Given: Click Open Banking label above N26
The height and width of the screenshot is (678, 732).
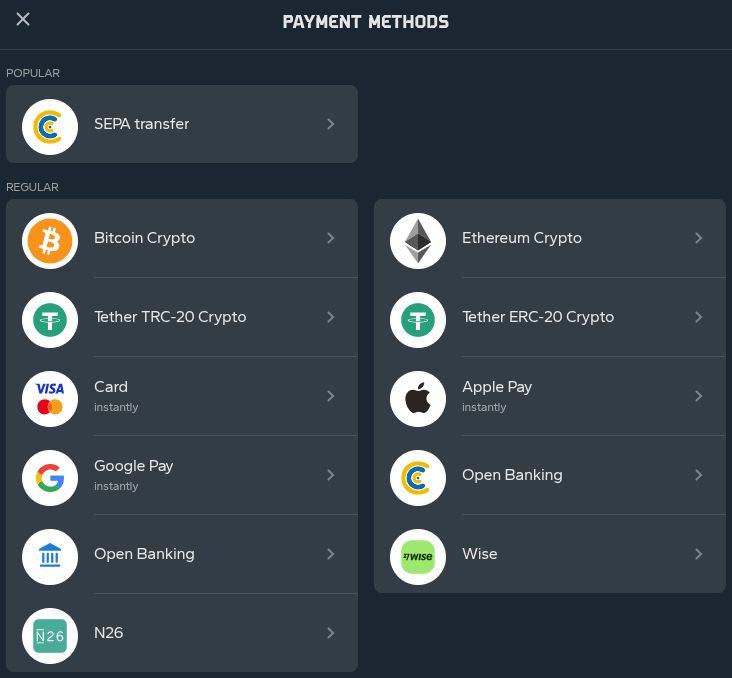Looking at the screenshot, I should pyautogui.click(x=144, y=554).
